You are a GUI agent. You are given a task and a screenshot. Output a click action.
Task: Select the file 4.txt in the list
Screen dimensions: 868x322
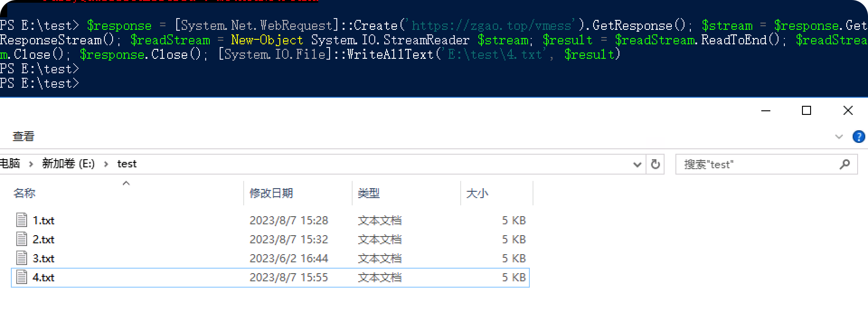click(44, 277)
